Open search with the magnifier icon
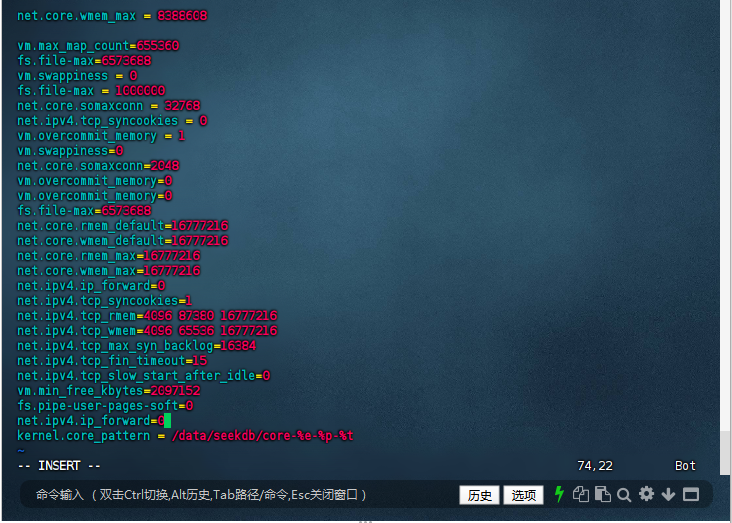The width and height of the screenshot is (732, 523). click(624, 494)
